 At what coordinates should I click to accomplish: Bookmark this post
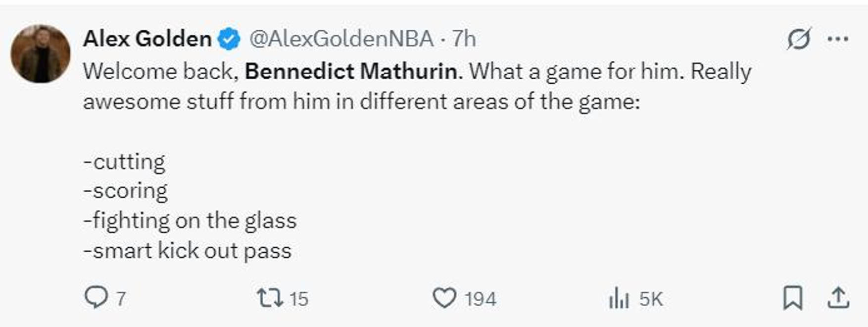[792, 298]
